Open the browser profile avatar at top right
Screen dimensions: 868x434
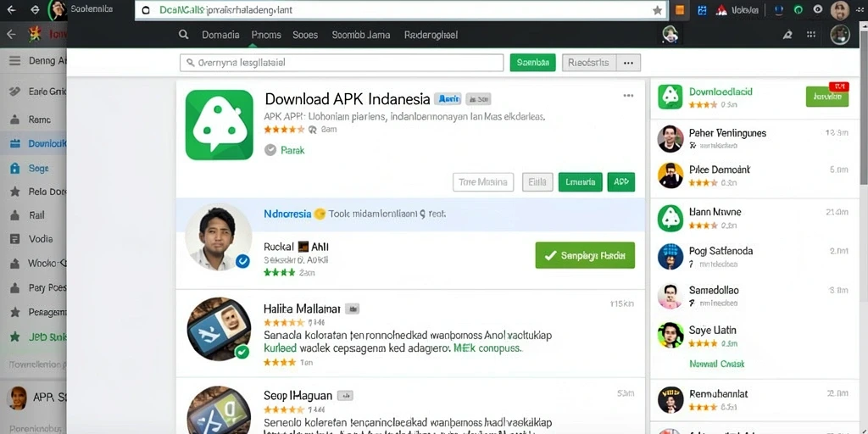(x=840, y=10)
